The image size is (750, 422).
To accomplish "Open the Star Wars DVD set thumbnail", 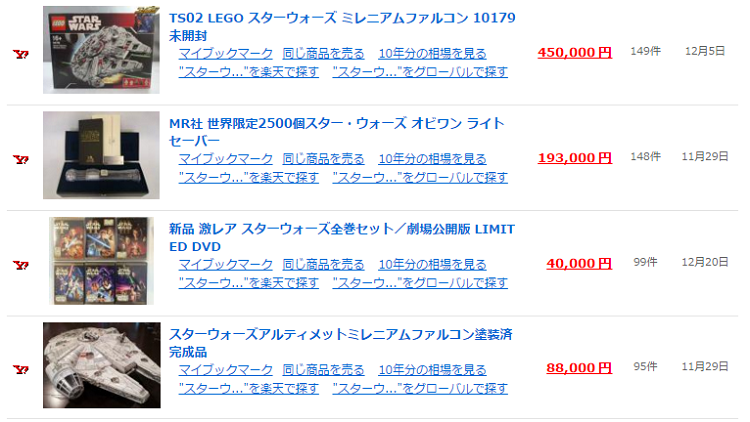I will coord(101,261).
